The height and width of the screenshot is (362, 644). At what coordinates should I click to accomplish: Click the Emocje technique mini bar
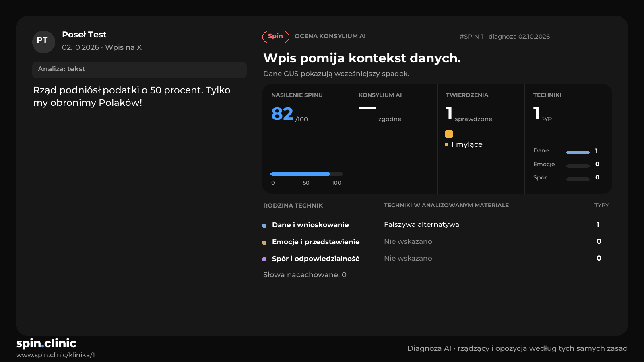(578, 166)
